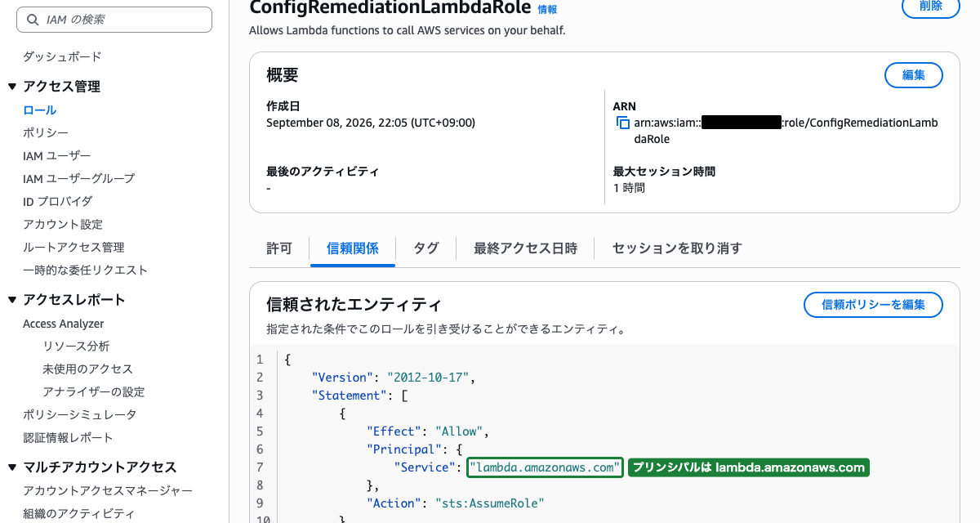980x523 pixels.
Task: Click the ConfigRemediationLambdaRole heading
Action: coord(390,7)
